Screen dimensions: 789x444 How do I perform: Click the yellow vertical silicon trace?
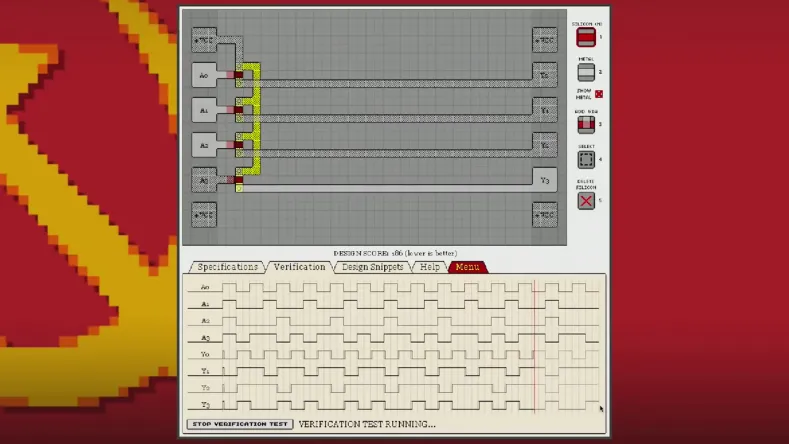pos(257,120)
